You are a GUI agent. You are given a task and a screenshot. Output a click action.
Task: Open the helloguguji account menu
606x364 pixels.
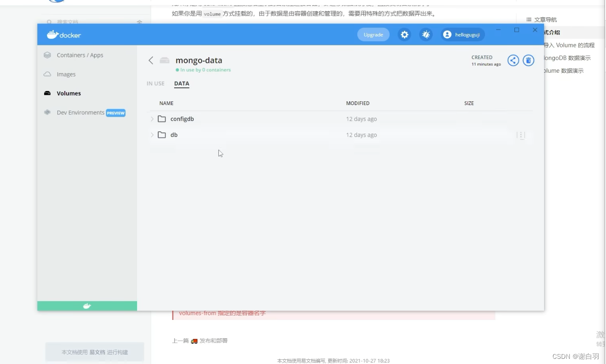click(x=463, y=35)
